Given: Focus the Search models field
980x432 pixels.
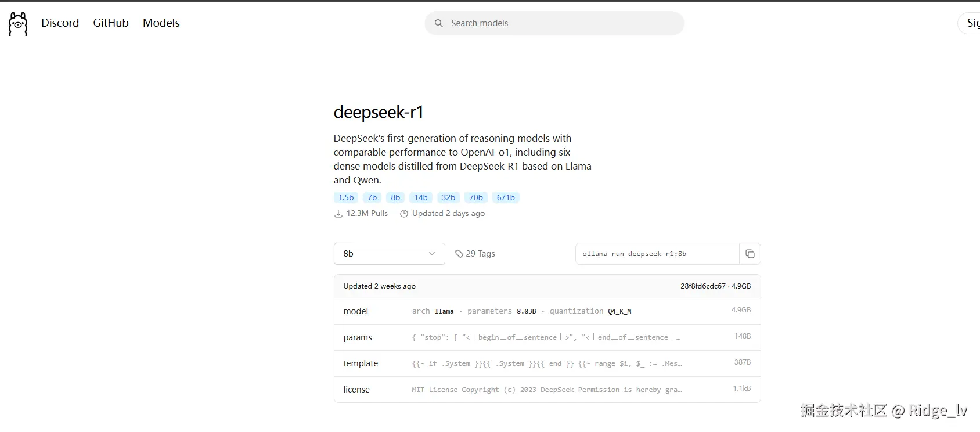Looking at the screenshot, I should pyautogui.click(x=554, y=23).
